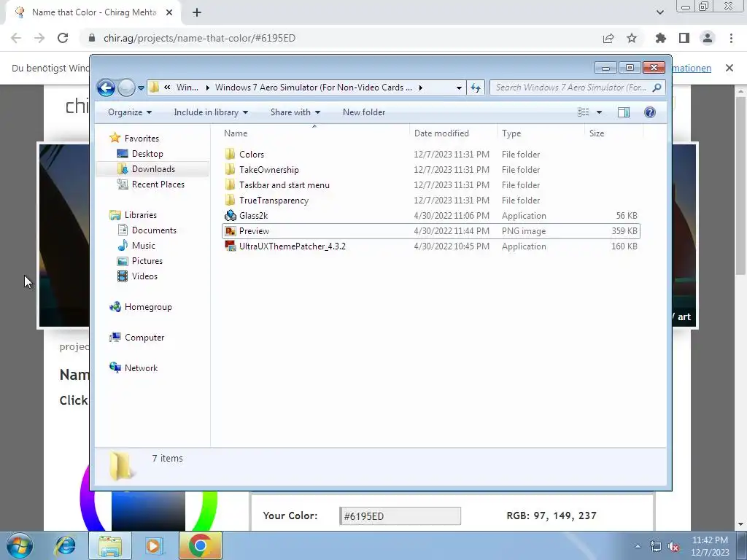The width and height of the screenshot is (747, 560).
Task: Open Homegroup in navigation pane
Action: pos(147,307)
